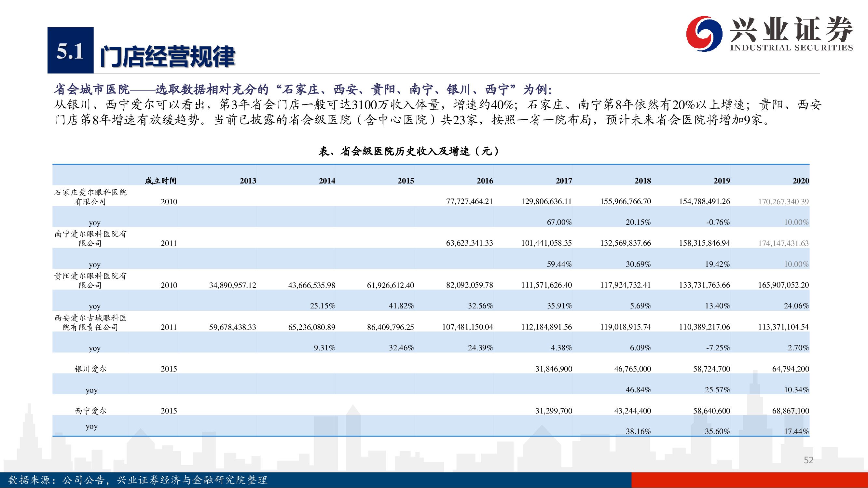
Task: Click the Industrial Securities logo emblem
Action: tap(704, 34)
